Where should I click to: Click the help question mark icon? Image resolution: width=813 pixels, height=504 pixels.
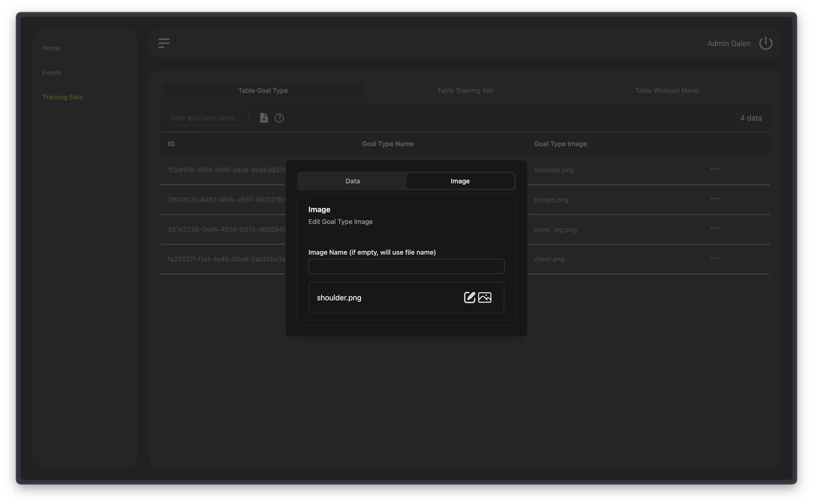279,118
